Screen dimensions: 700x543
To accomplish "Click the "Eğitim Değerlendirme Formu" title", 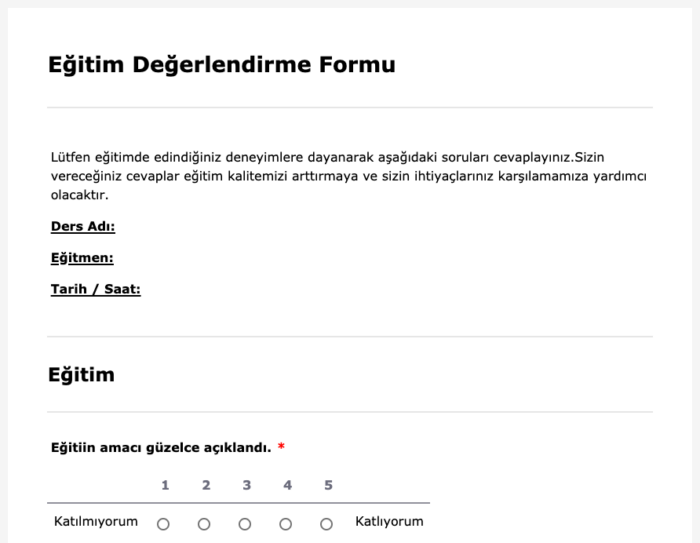I will click(221, 65).
